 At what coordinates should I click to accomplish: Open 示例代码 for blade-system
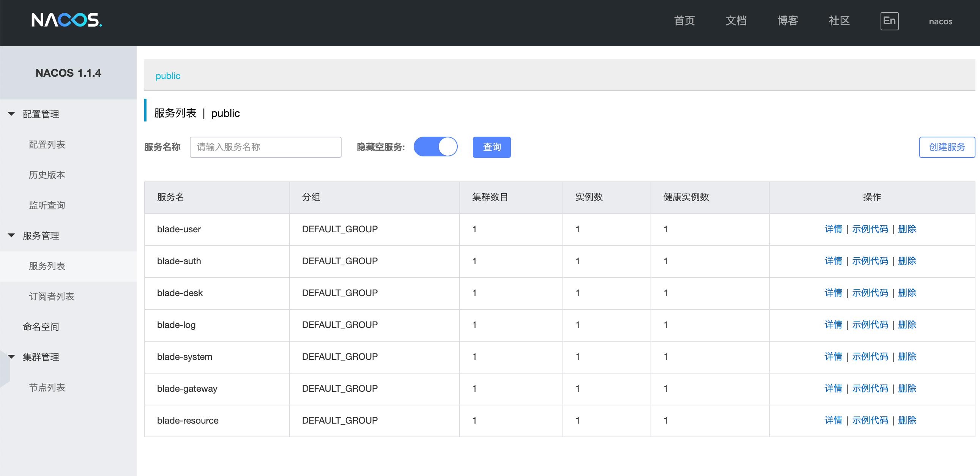click(x=870, y=356)
